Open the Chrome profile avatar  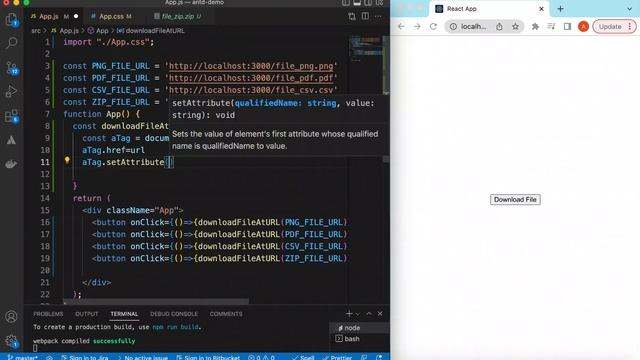tap(583, 27)
